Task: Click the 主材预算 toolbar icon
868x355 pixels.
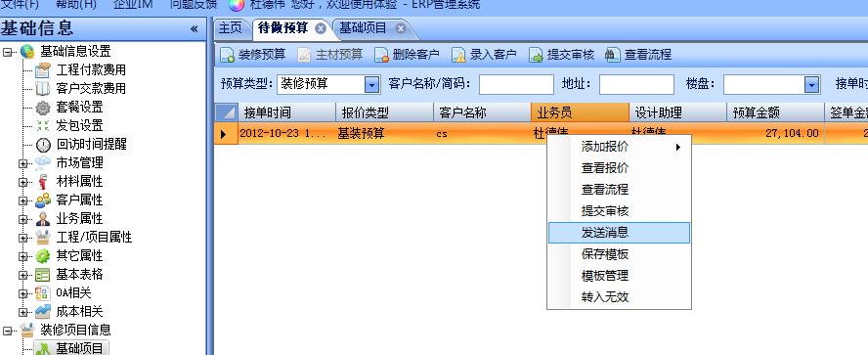Action: click(304, 55)
